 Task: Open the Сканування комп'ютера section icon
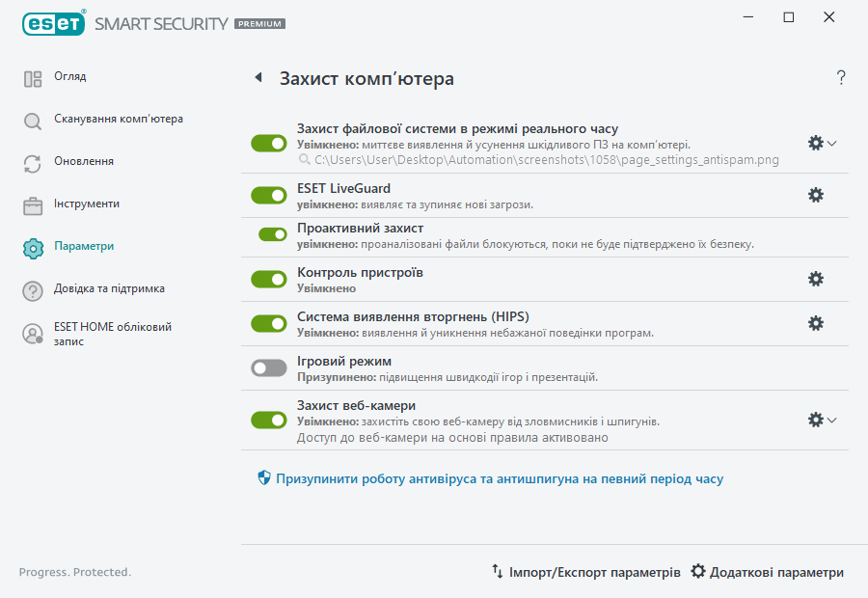click(32, 119)
